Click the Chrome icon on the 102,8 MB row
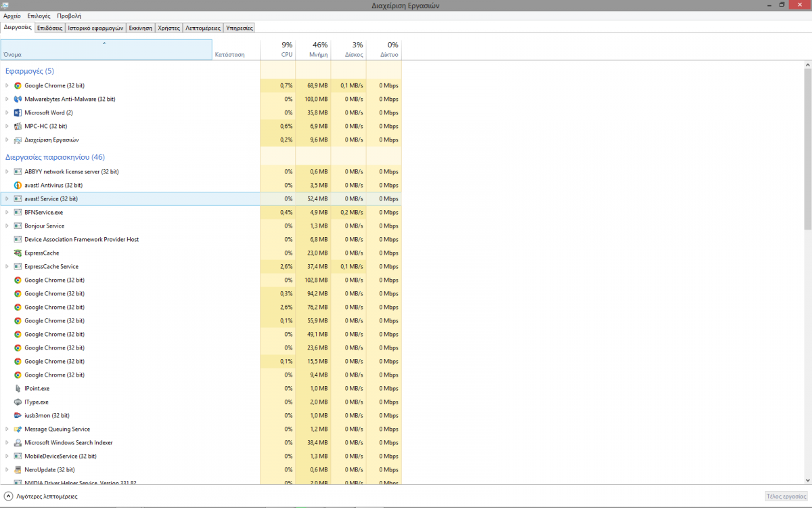Screen dimensions: 812x508 click(x=18, y=280)
